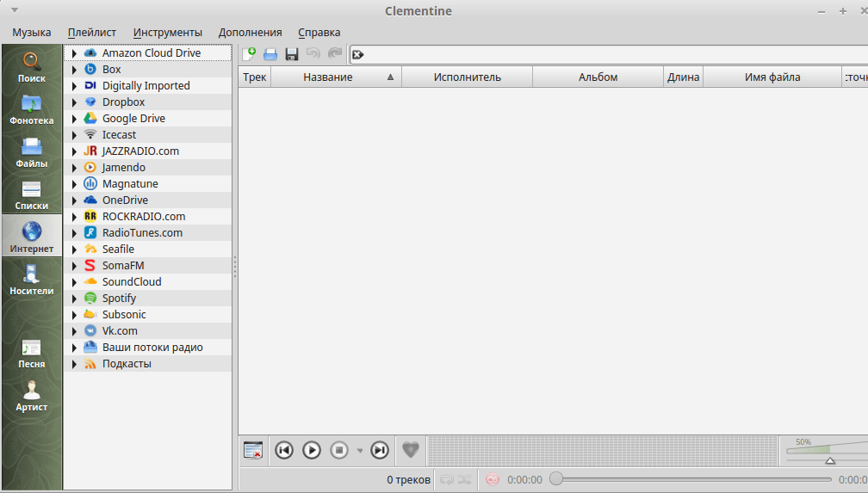868x493 pixels.
Task: Open the Поиск search sidebar tab
Action: pyautogui.click(x=32, y=67)
